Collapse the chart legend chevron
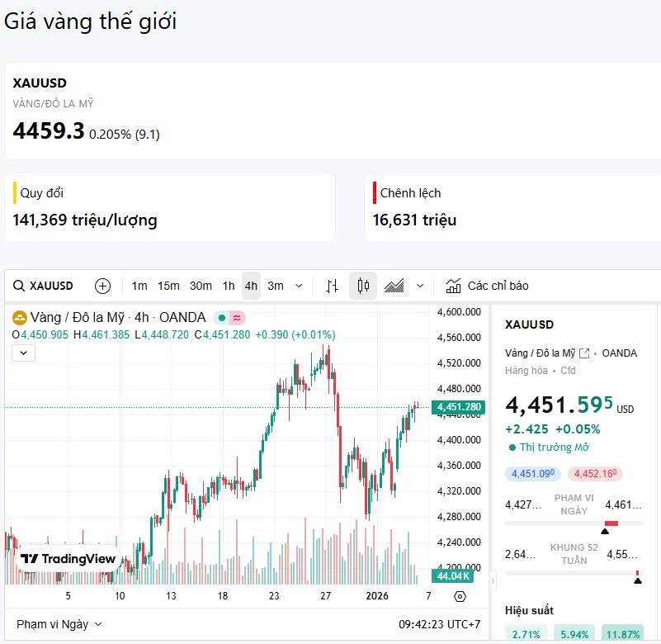The image size is (661, 644). (x=24, y=353)
